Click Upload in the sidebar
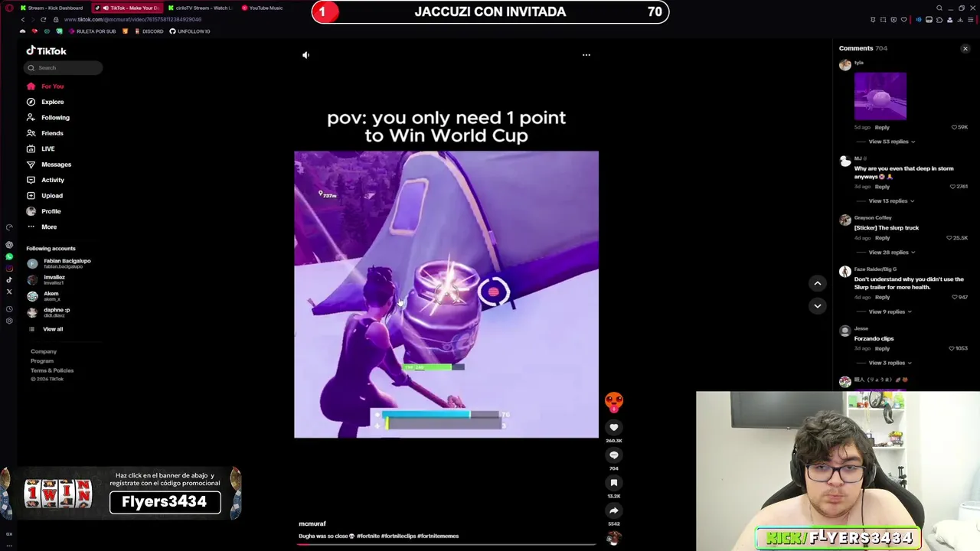This screenshot has width=980, height=551. click(52, 196)
